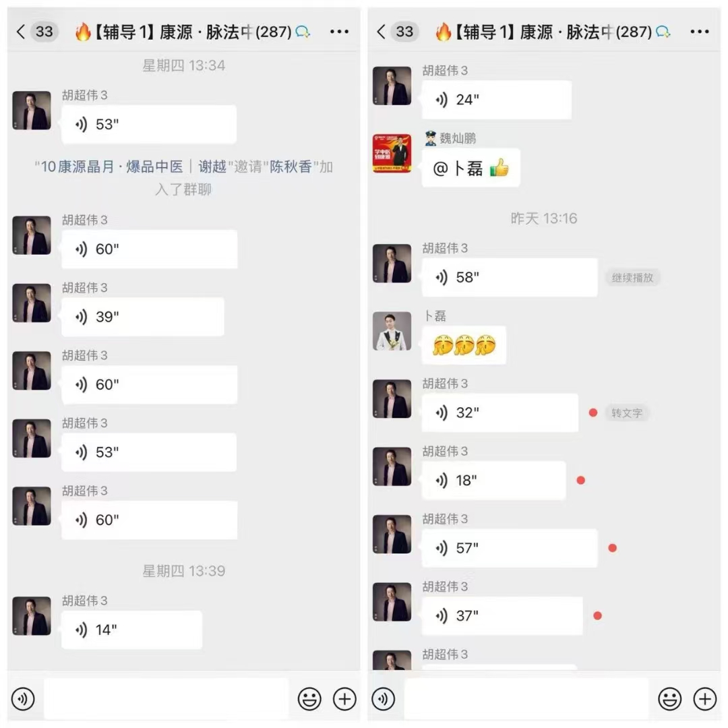The width and height of the screenshot is (728, 728).
Task: Open the emoji picker in the right chat
Action: [x=669, y=699]
